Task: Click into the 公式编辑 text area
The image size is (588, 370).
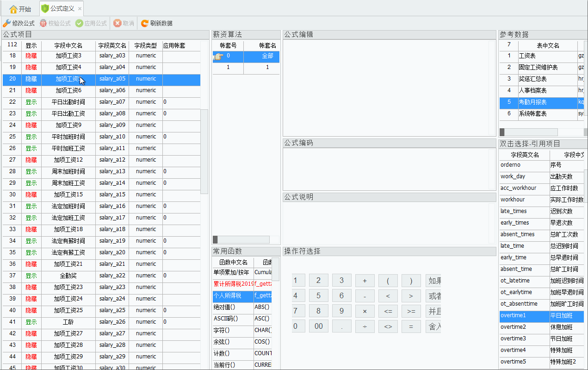Action: click(x=386, y=88)
